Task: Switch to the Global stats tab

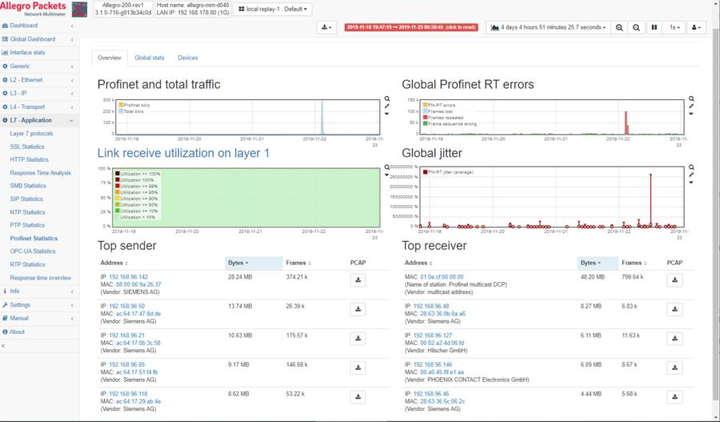Action: 149,58
